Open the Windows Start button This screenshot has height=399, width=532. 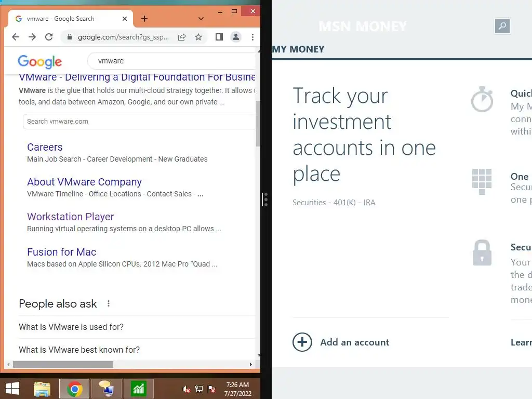pyautogui.click(x=12, y=389)
